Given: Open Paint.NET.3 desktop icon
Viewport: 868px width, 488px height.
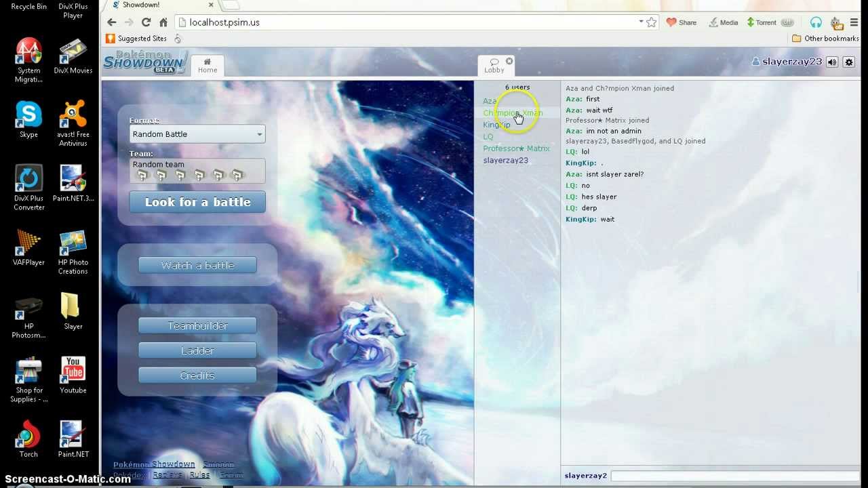Looking at the screenshot, I should 73,184.
